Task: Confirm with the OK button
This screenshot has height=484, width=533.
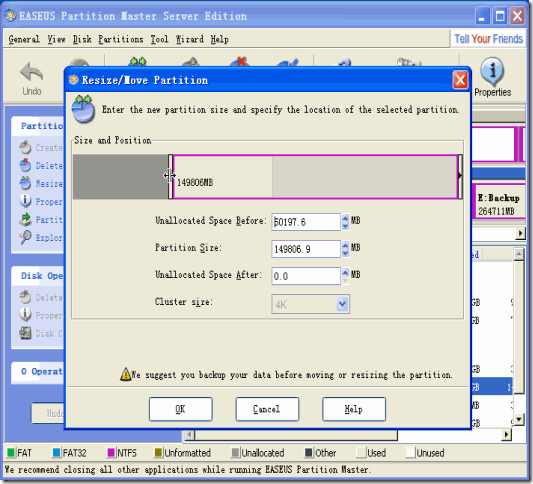Action: click(x=180, y=409)
